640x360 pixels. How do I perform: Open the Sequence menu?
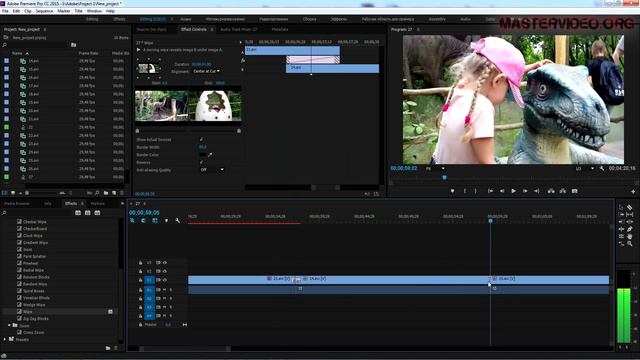coord(44,11)
